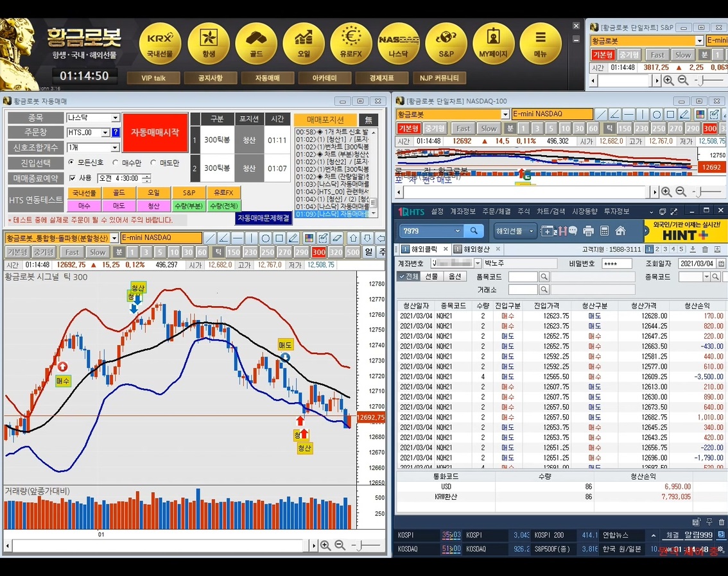The image size is (728, 576).
Task: Select circle drawing tool in main chart toolbar
Action: click(x=266, y=239)
